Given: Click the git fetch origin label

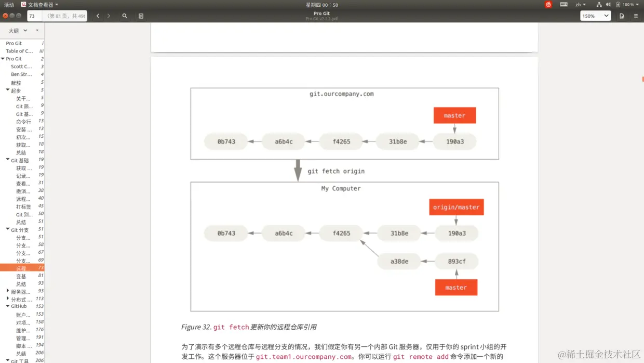Looking at the screenshot, I should click(x=336, y=171).
